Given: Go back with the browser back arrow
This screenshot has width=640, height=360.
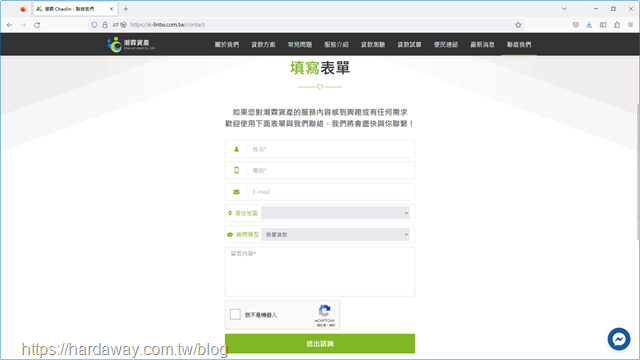Looking at the screenshot, I should (9, 25).
